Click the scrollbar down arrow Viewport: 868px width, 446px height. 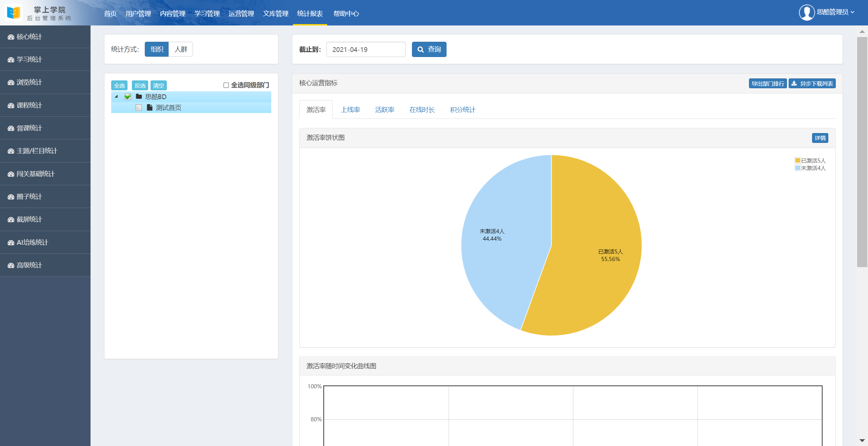pos(862,441)
